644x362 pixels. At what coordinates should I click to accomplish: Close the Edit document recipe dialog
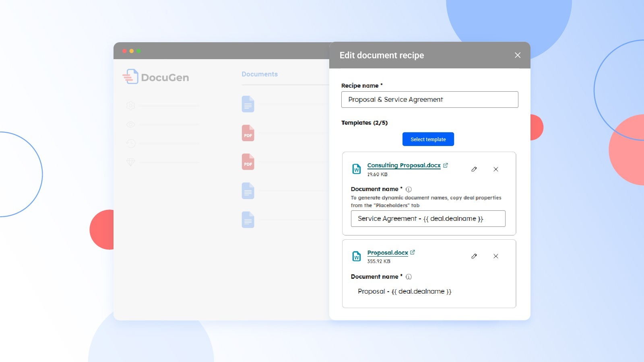518,55
